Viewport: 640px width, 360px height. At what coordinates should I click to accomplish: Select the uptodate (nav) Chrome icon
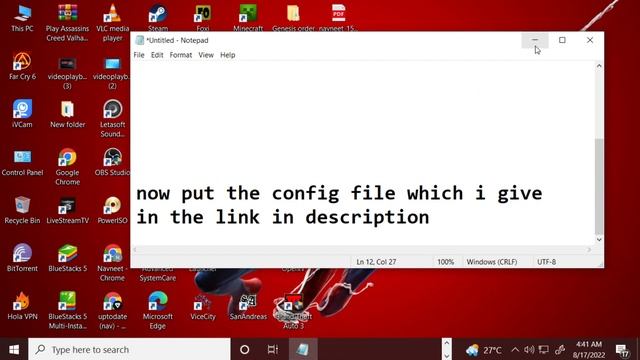point(112,311)
